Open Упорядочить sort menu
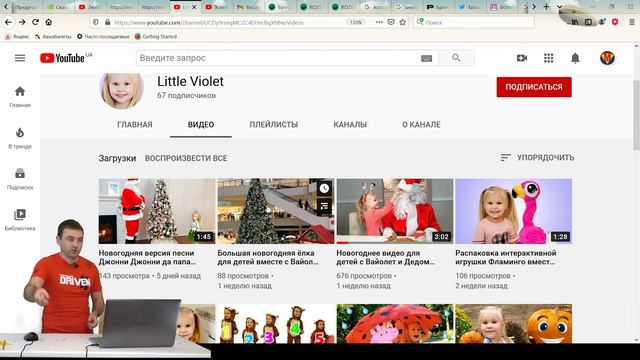 pos(537,158)
